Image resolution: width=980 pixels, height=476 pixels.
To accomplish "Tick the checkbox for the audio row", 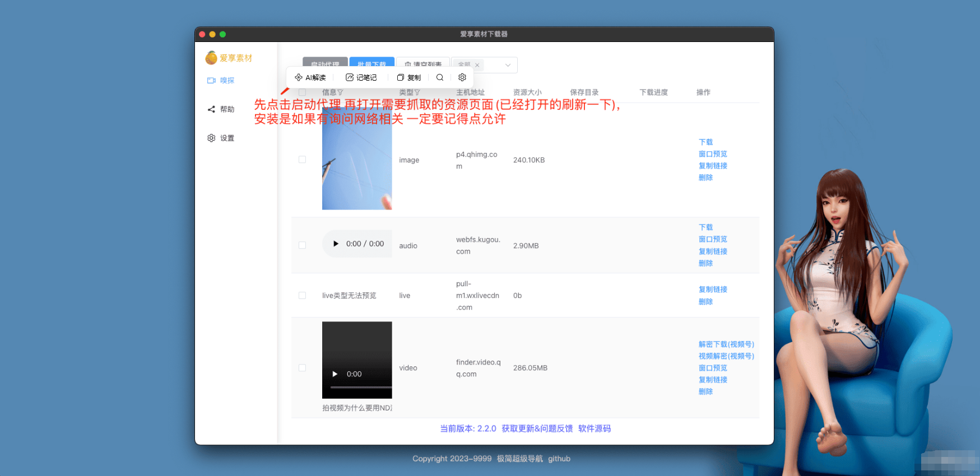I will click(303, 245).
